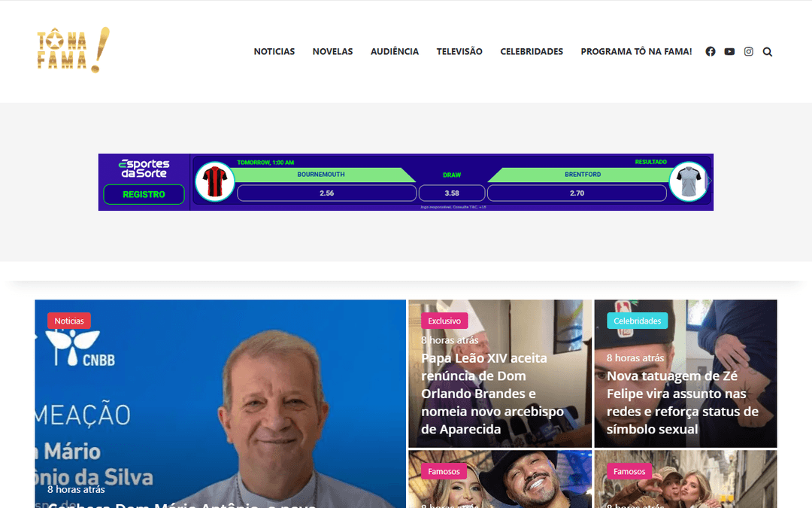Open the Celebridades category tag
This screenshot has width=812, height=508.
tap(637, 321)
